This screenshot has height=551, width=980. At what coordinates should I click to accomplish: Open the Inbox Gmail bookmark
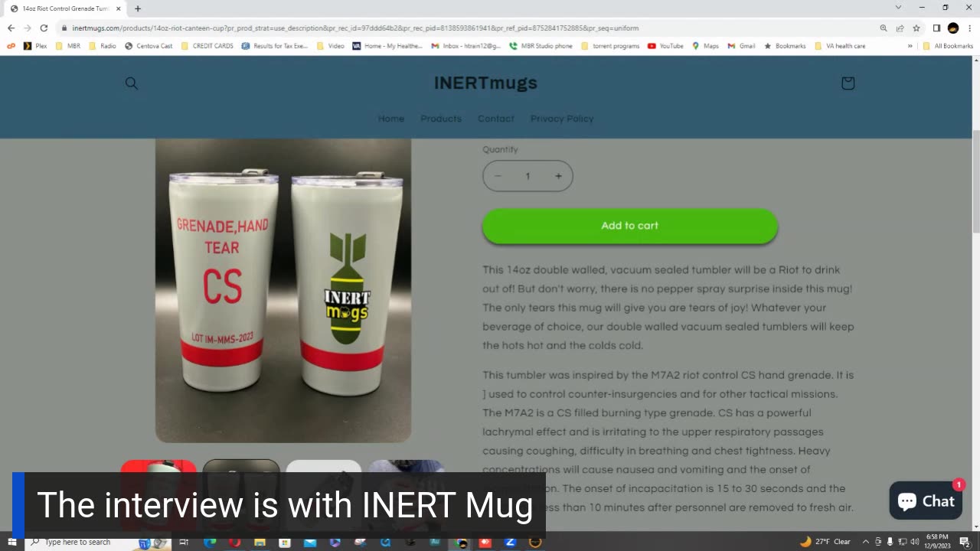tap(466, 46)
